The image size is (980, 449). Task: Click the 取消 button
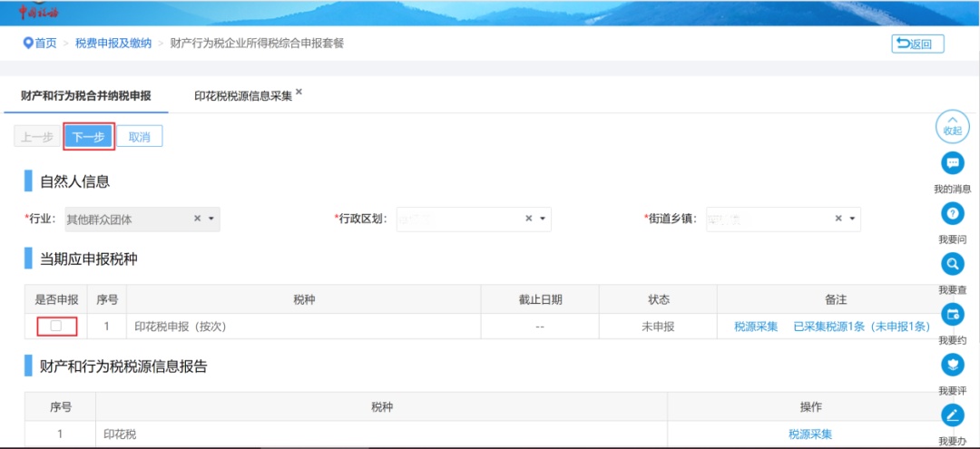139,137
